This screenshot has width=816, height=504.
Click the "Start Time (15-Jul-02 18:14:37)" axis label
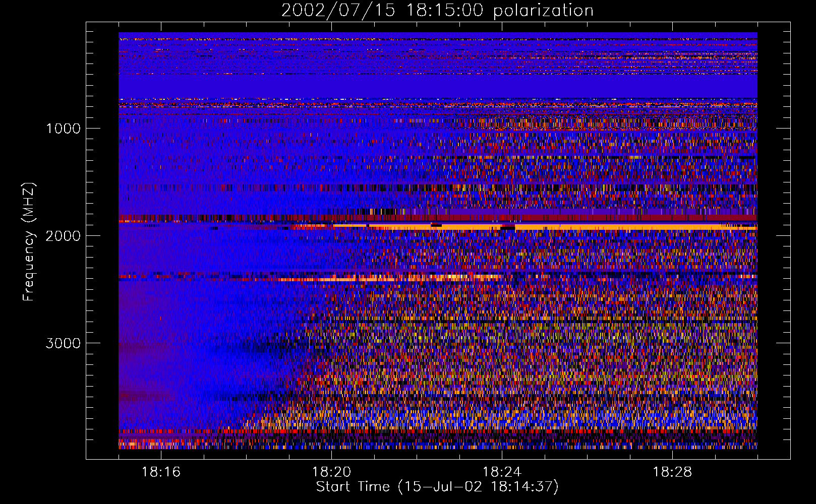(x=437, y=487)
